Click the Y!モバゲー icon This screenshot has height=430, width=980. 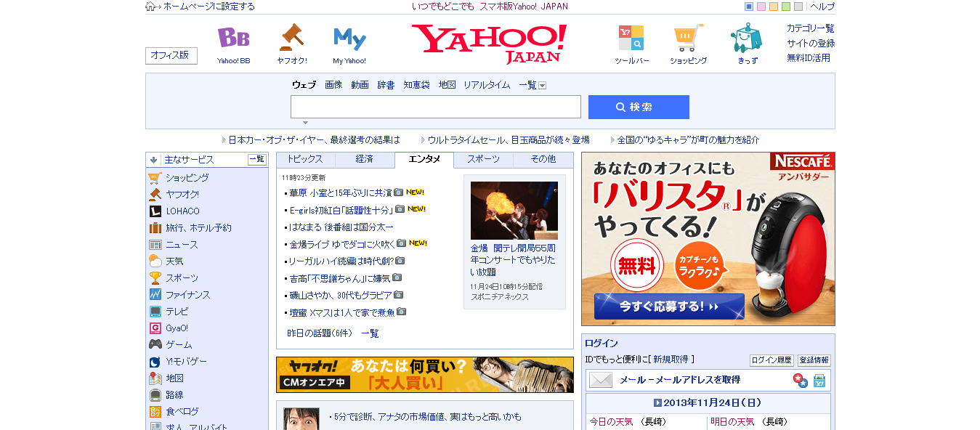[155, 362]
